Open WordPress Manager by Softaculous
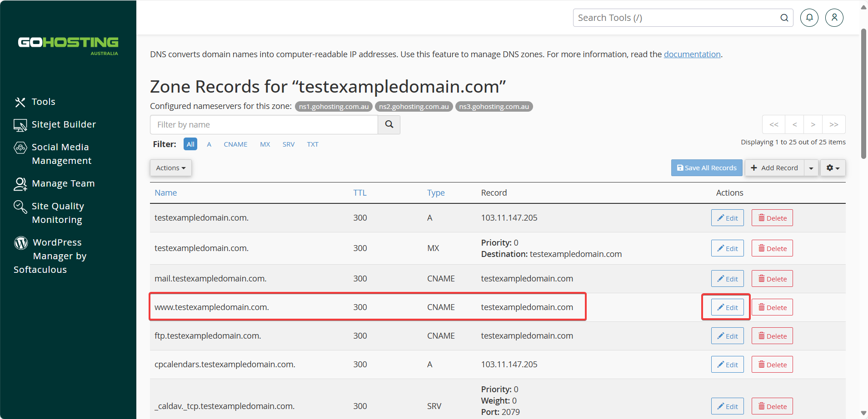The width and height of the screenshot is (868, 419). [x=50, y=256]
